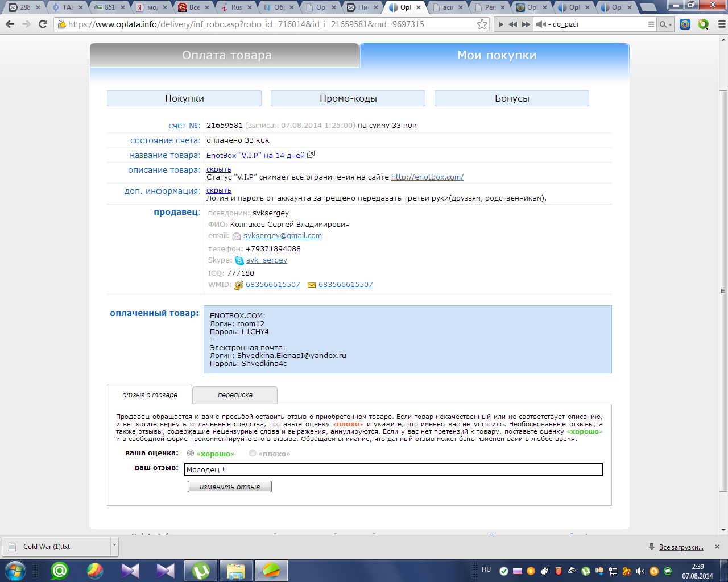Click the new tab button

tap(648, 8)
